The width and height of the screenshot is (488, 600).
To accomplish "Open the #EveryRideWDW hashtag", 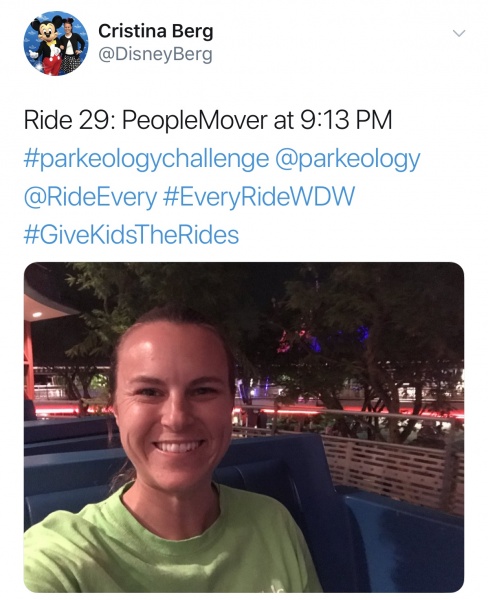I will [x=259, y=196].
